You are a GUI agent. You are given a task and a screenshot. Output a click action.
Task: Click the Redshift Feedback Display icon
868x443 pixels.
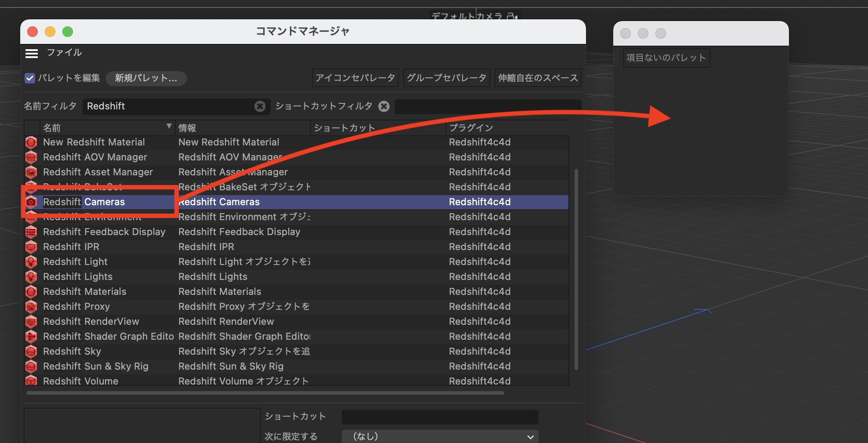point(31,232)
